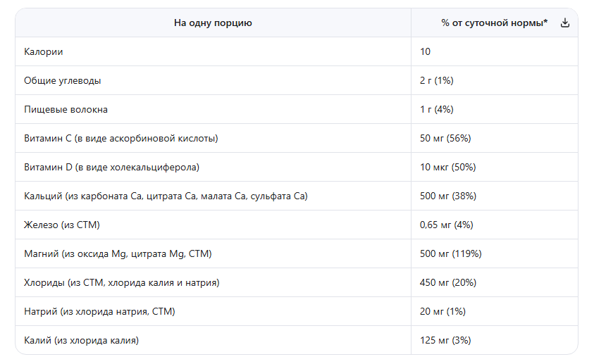Click the download table icon
The image size is (594, 364).
click(x=564, y=23)
